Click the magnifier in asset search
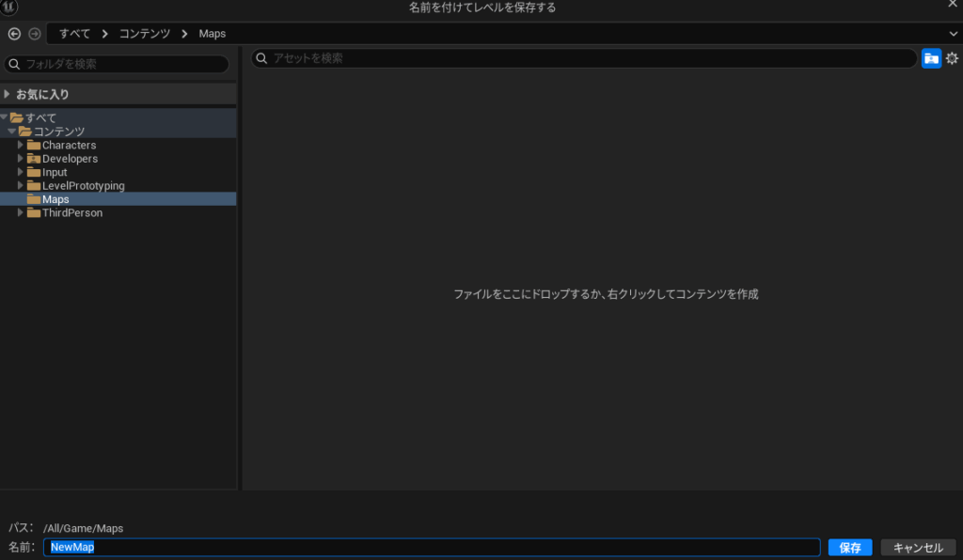963x560 pixels. point(262,58)
